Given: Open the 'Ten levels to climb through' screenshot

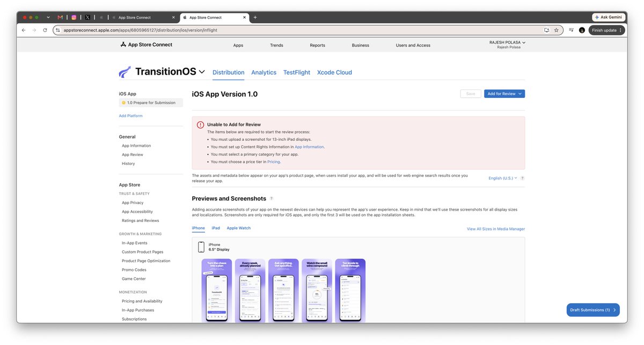Looking at the screenshot, I should [x=350, y=291].
